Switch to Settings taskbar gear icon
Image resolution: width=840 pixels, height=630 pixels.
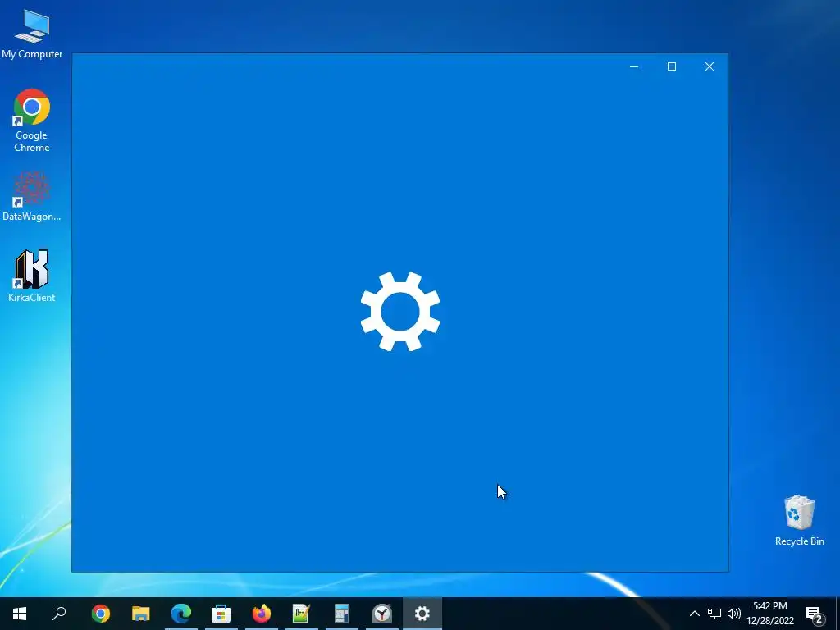tap(422, 614)
